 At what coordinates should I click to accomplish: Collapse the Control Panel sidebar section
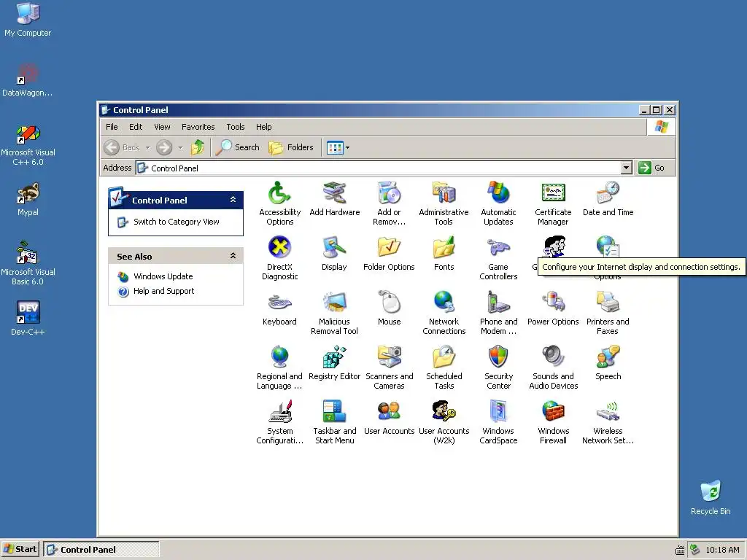point(233,200)
